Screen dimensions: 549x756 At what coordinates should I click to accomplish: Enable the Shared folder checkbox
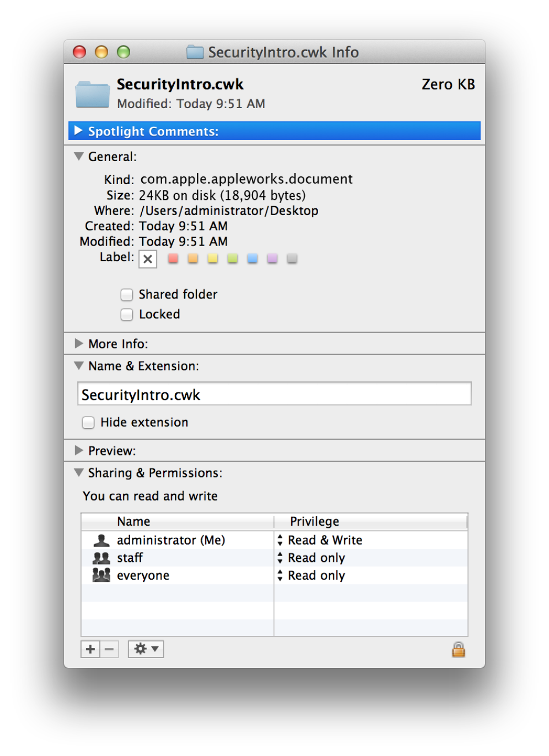tap(126, 295)
